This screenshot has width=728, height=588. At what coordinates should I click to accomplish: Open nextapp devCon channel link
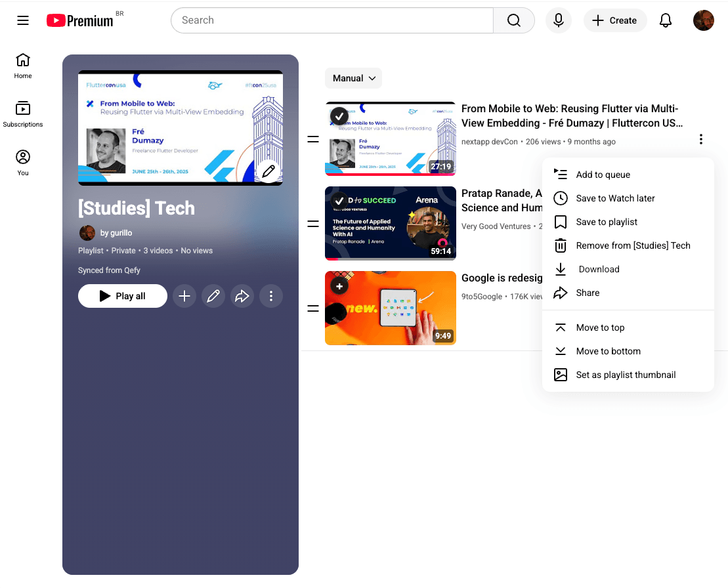(x=489, y=142)
